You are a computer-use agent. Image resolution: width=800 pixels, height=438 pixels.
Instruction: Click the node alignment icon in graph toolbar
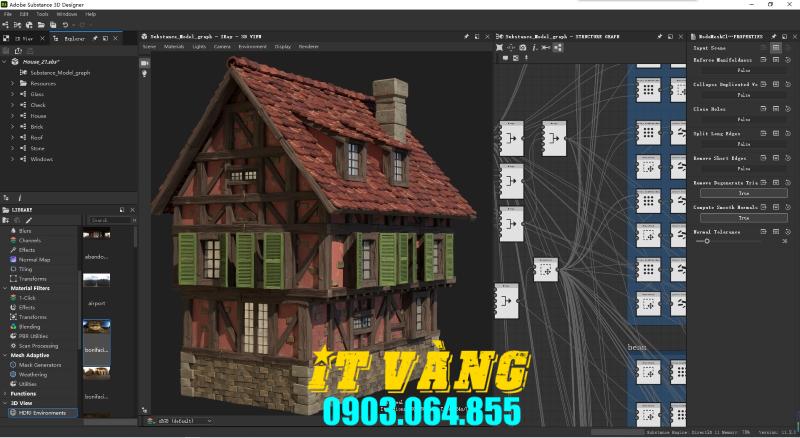[x=558, y=47]
